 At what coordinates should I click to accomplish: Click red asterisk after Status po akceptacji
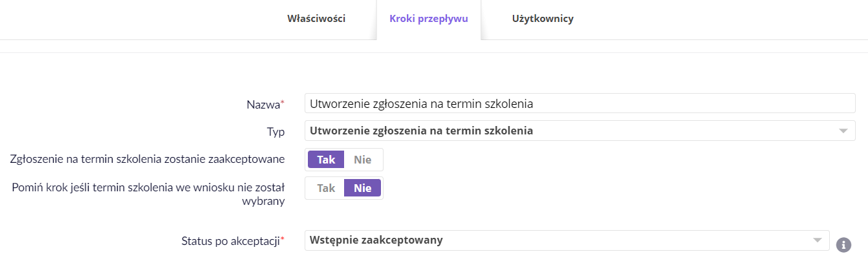click(283, 240)
